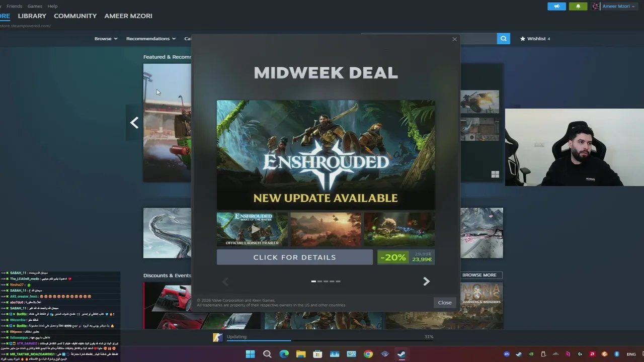Click the Windows platform icon on featured game
The height and width of the screenshot is (362, 644).
(x=495, y=174)
